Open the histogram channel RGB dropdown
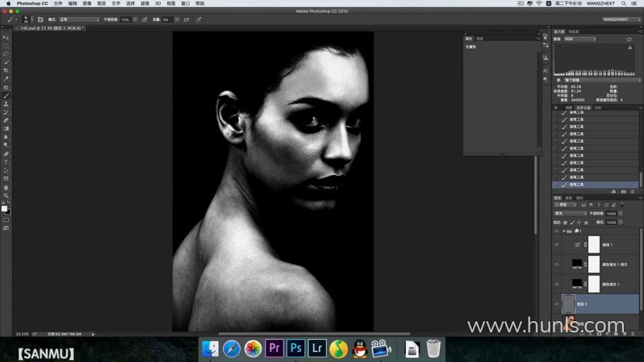 pyautogui.click(x=580, y=39)
